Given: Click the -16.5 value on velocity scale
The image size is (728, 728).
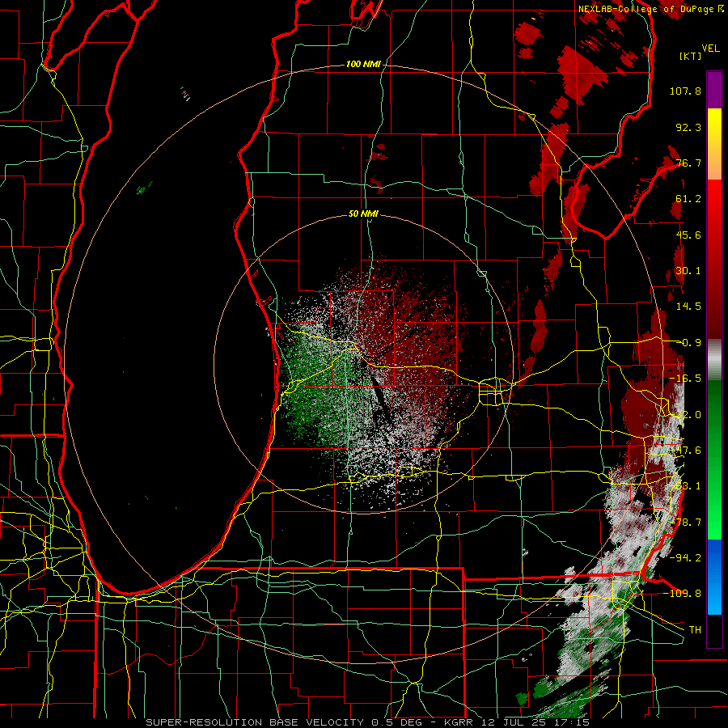Looking at the screenshot, I should tap(685, 379).
